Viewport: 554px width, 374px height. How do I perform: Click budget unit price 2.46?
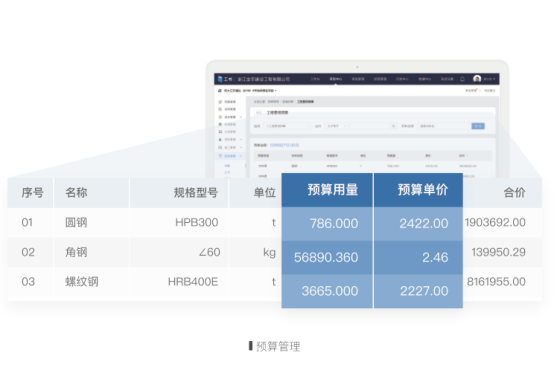click(435, 257)
